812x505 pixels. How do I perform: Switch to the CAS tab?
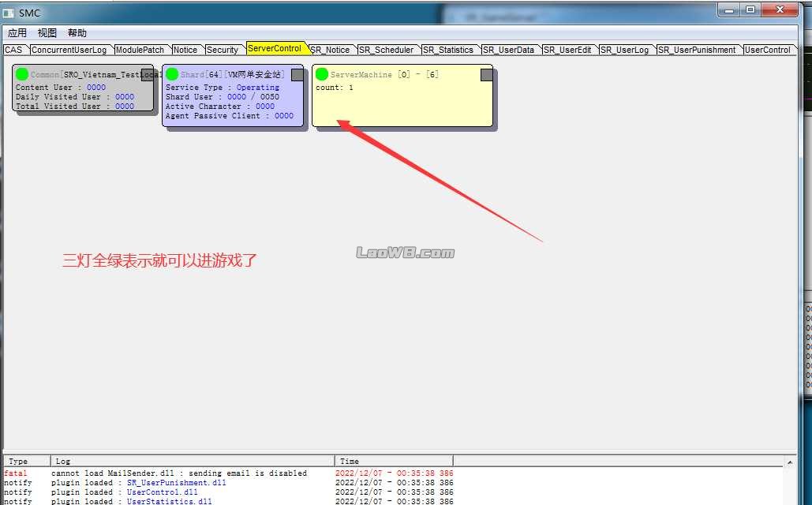[13, 50]
